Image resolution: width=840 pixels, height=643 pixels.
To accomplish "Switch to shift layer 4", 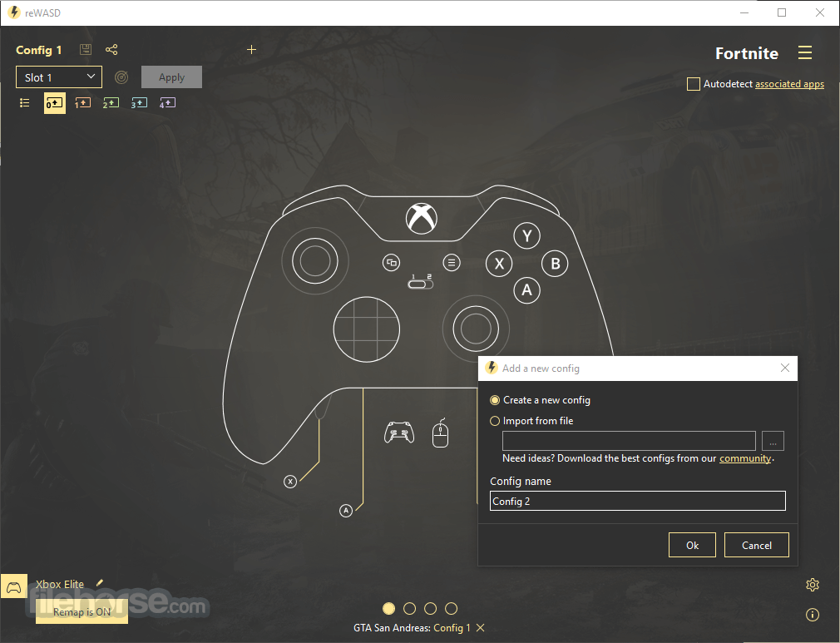I will (168, 103).
